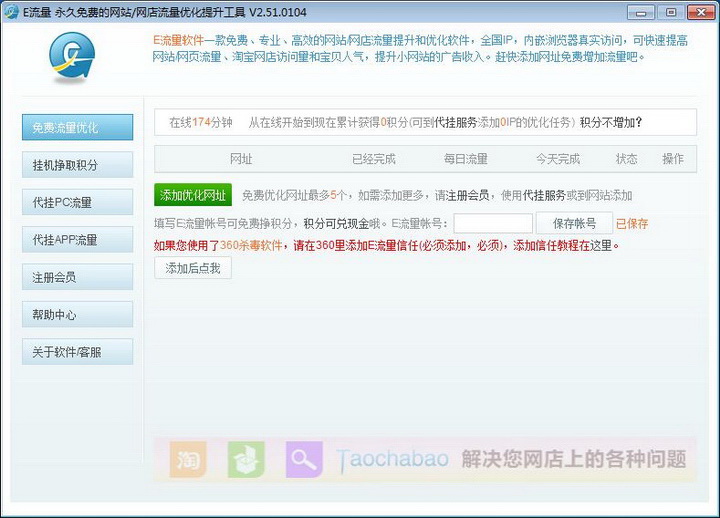Click 保存帐号 button
720x518 pixels.
(574, 224)
